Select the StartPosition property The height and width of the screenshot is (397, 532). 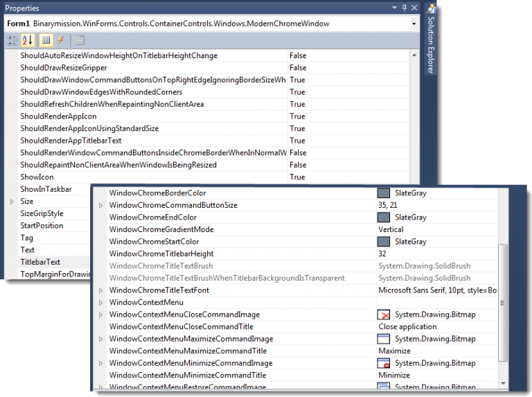(x=42, y=226)
